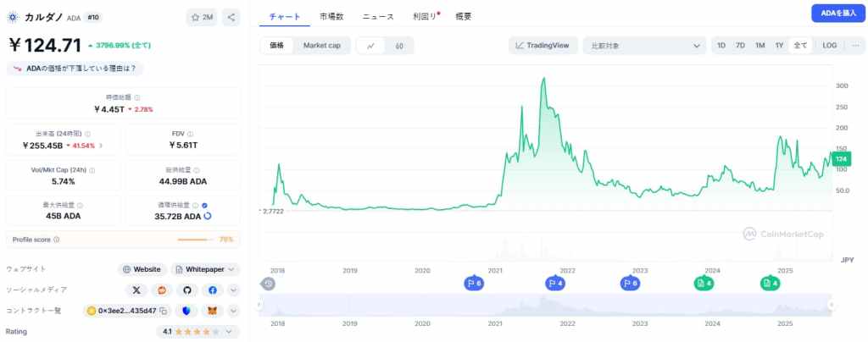Open the TradingView chart button

(542, 46)
